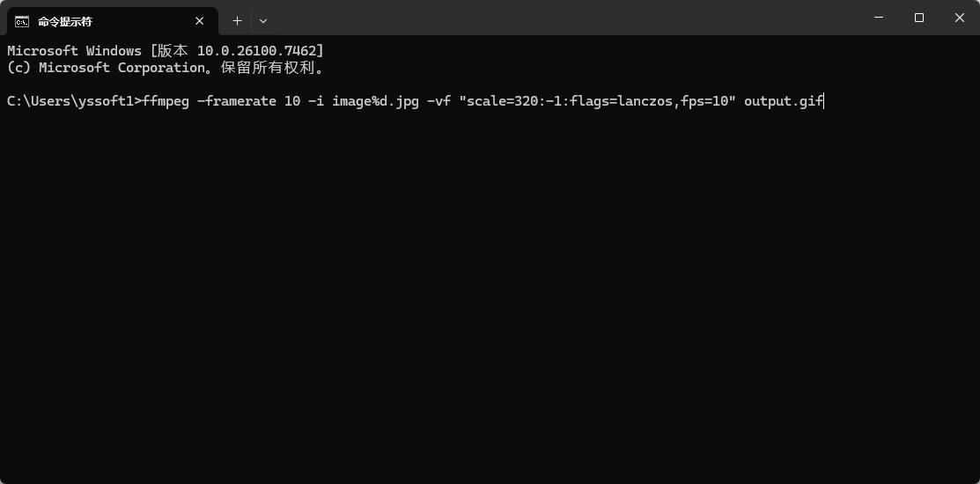Select the 命令提示符 tab title

(x=65, y=21)
